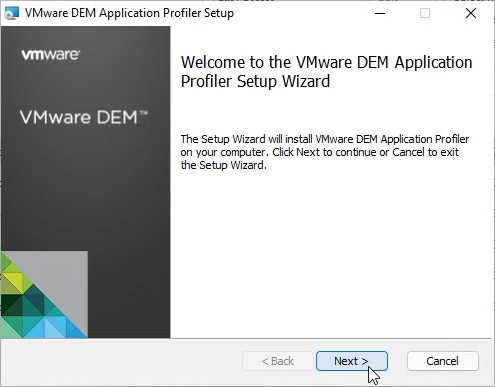495x387 pixels.
Task: Click the vmware logo on the banner
Action: pyautogui.click(x=51, y=55)
